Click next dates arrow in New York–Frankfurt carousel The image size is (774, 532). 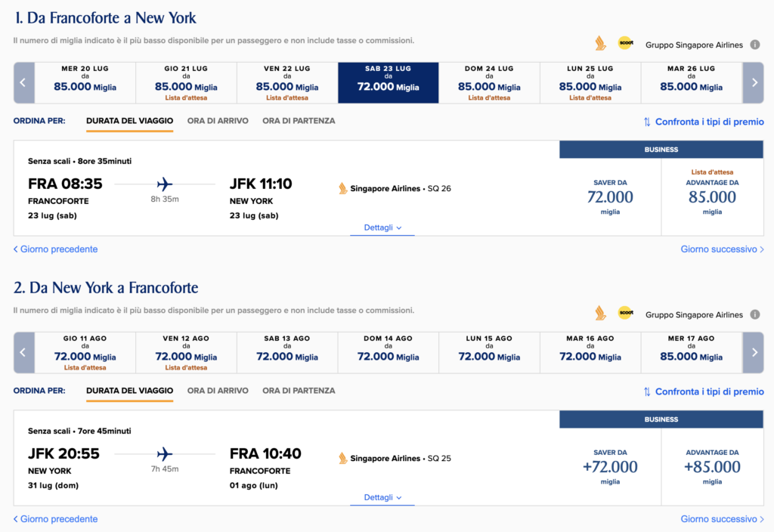point(754,352)
